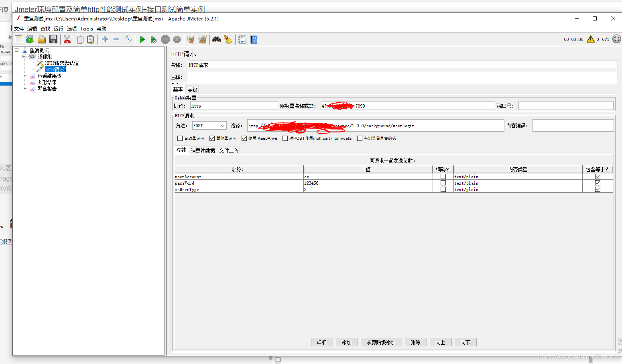622x364 pixels.
Task: Expand all with the plus icon
Action: [105, 39]
